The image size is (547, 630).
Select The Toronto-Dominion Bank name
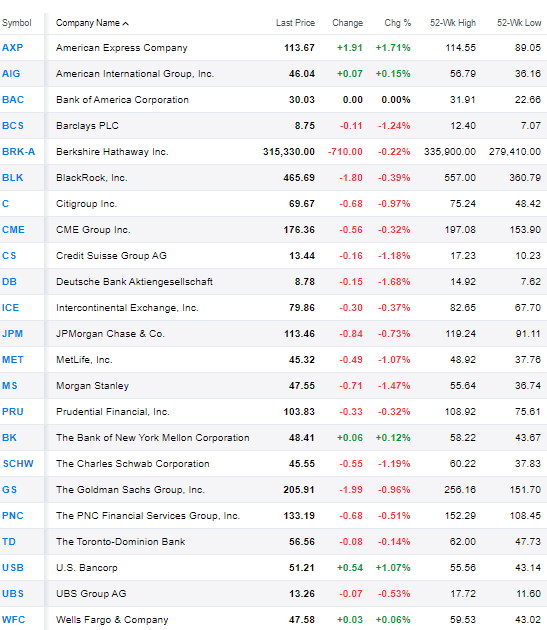point(121,542)
